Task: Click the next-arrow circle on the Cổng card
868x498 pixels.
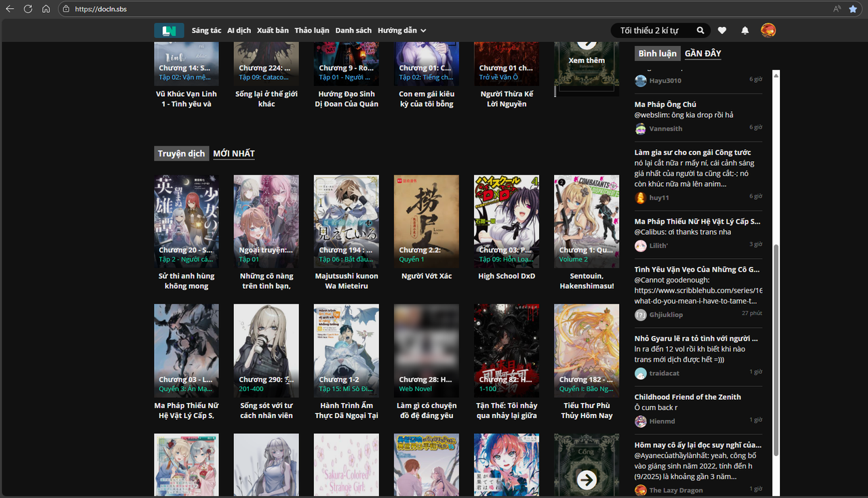Action: click(587, 480)
